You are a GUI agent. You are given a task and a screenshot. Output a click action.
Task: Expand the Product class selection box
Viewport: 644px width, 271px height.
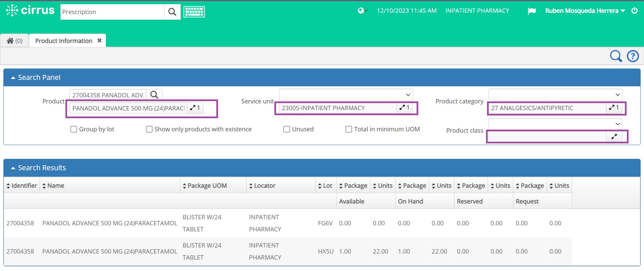(614, 137)
